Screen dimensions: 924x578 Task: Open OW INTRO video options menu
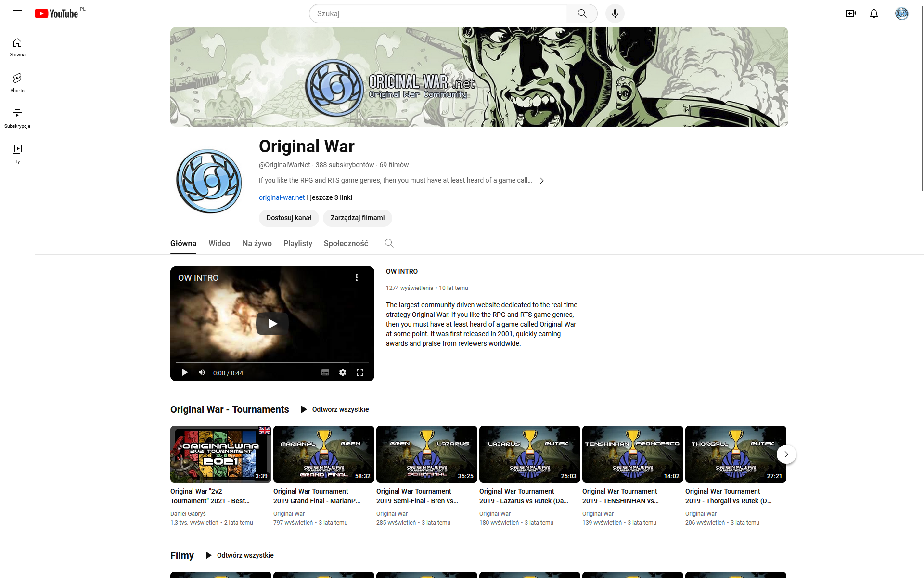pyautogui.click(x=357, y=277)
